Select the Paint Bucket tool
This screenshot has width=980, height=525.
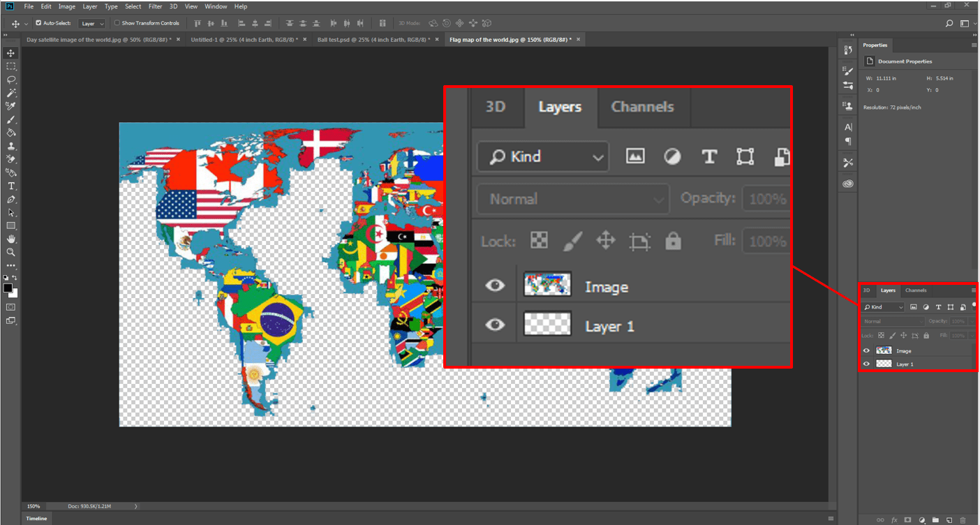point(10,133)
